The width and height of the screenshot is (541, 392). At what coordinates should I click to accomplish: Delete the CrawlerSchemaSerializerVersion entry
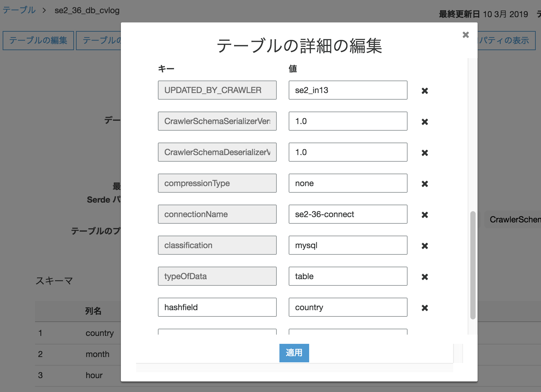[424, 122]
